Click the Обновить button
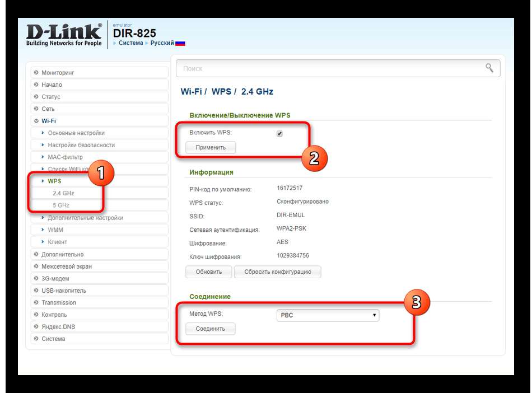532x393 pixels. click(x=209, y=272)
